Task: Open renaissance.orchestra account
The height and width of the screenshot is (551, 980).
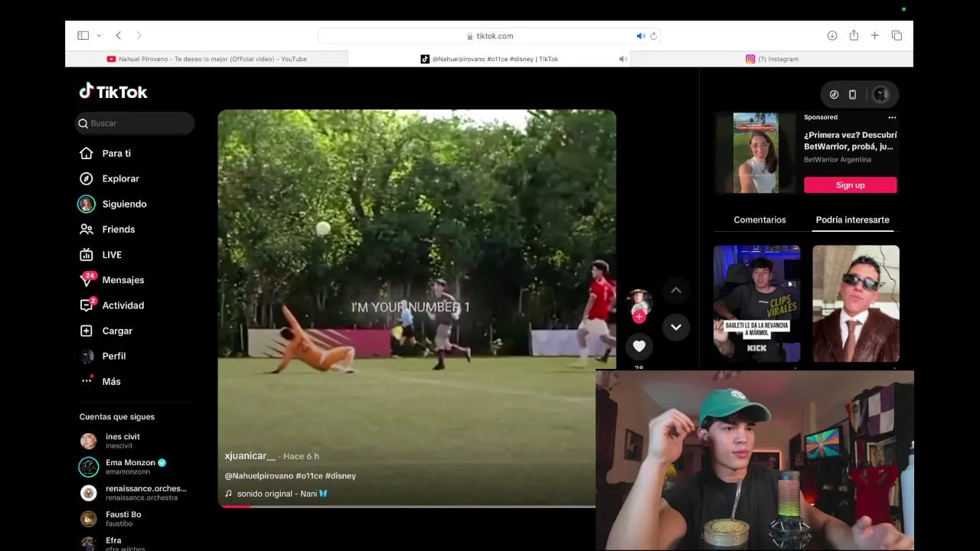Action: click(x=134, y=493)
